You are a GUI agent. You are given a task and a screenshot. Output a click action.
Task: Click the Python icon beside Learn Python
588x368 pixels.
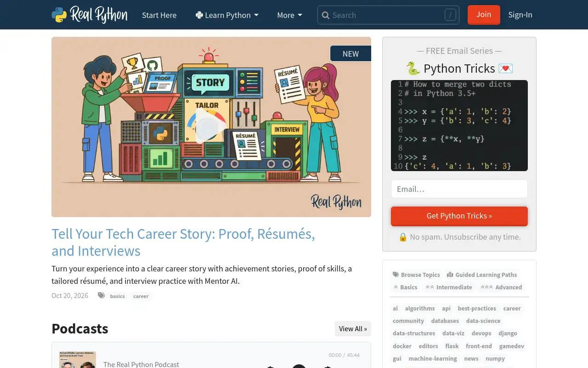point(199,15)
